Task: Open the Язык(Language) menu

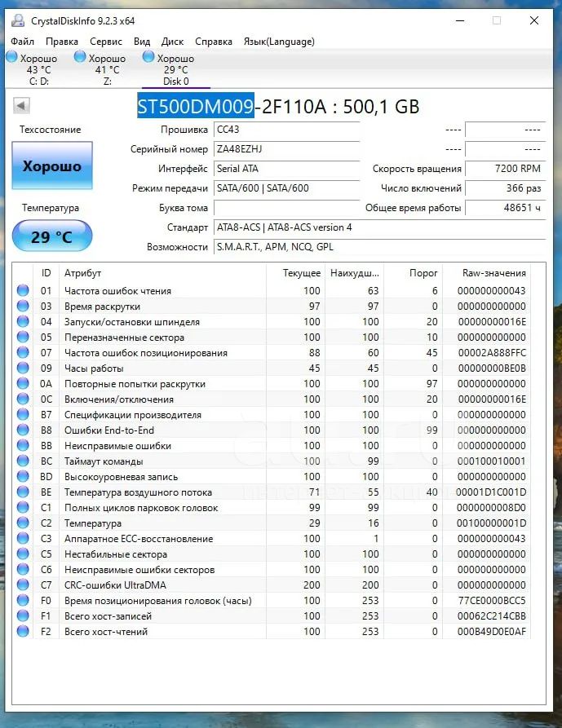Action: click(279, 42)
